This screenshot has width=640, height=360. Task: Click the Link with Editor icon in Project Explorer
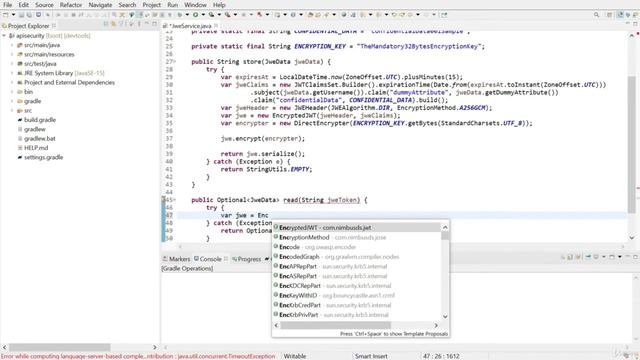point(113,24)
